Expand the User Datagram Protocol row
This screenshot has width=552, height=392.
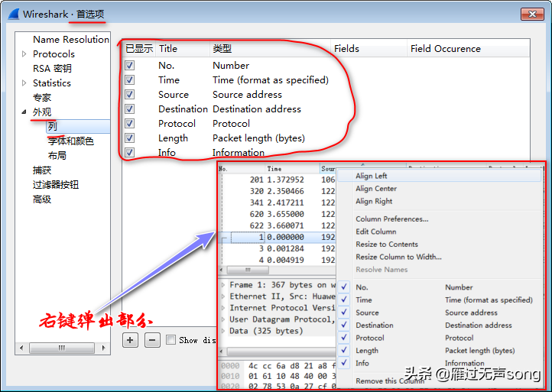point(222,319)
